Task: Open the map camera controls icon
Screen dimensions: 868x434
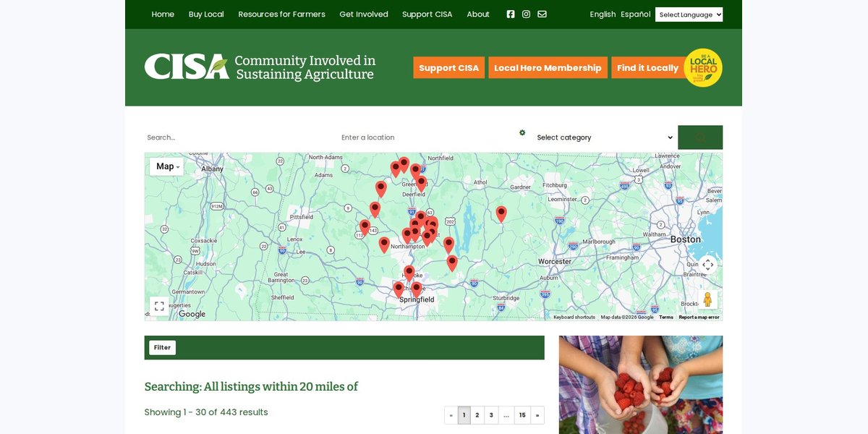Action: coord(708,265)
